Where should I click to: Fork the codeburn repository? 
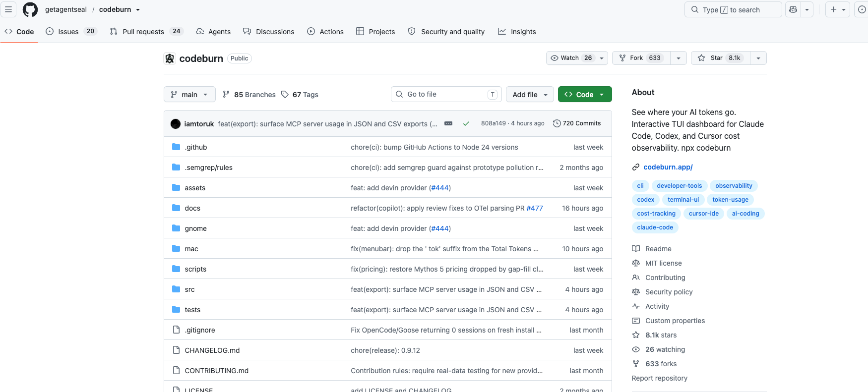(641, 58)
